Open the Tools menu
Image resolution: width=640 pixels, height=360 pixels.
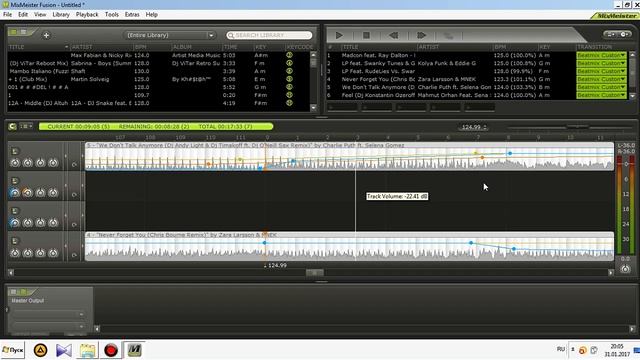tap(112, 14)
